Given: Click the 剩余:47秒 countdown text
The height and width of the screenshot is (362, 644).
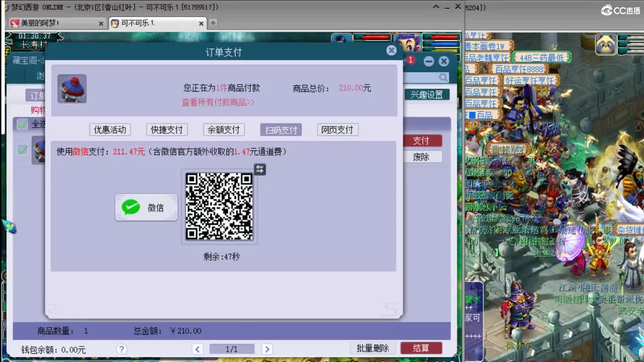Looking at the screenshot, I should pos(221,256).
